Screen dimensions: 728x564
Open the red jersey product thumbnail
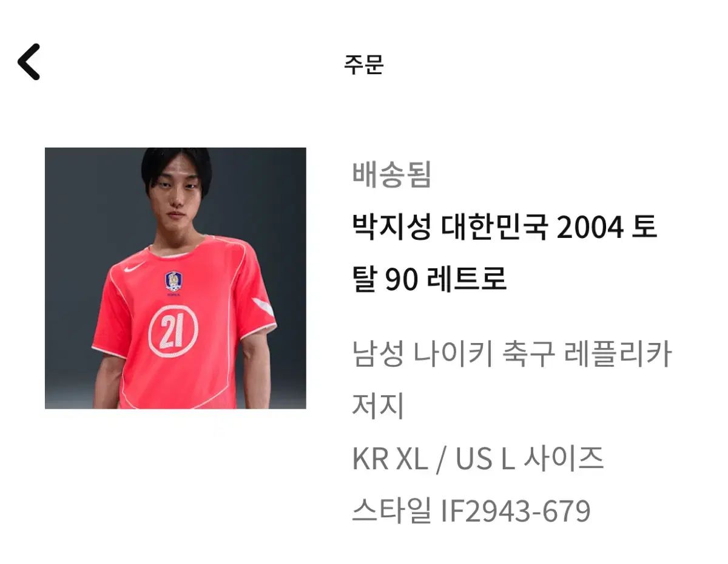click(x=175, y=278)
